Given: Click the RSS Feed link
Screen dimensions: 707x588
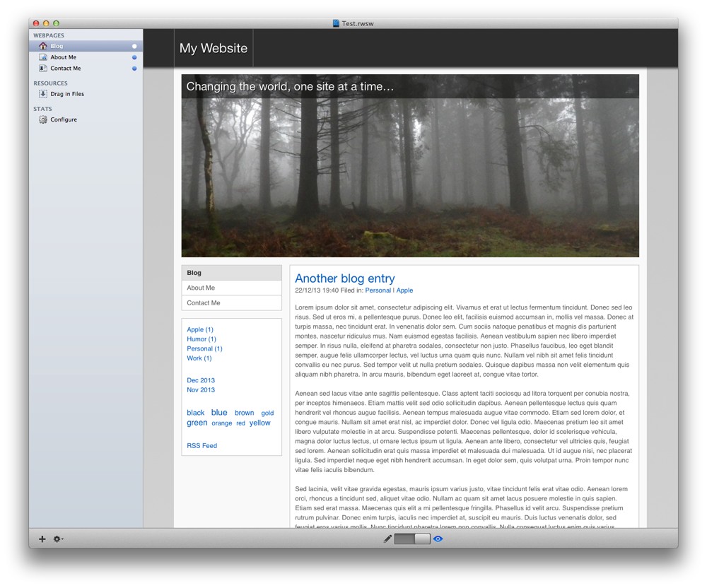Looking at the screenshot, I should [x=201, y=445].
